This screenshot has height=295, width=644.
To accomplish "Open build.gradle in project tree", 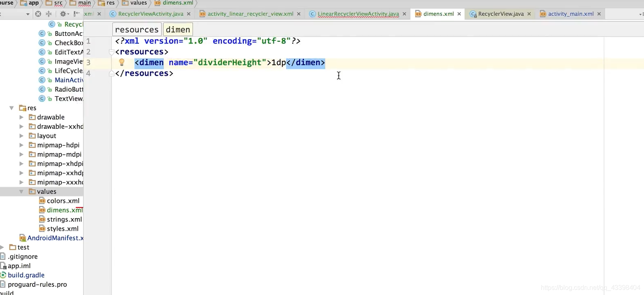I will click(26, 275).
